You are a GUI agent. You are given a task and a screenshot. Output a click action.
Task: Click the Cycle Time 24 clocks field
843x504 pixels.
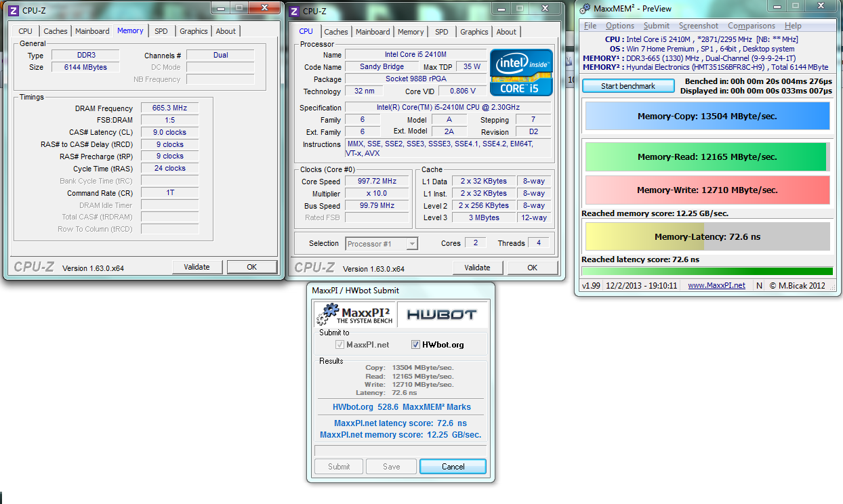[x=169, y=168]
